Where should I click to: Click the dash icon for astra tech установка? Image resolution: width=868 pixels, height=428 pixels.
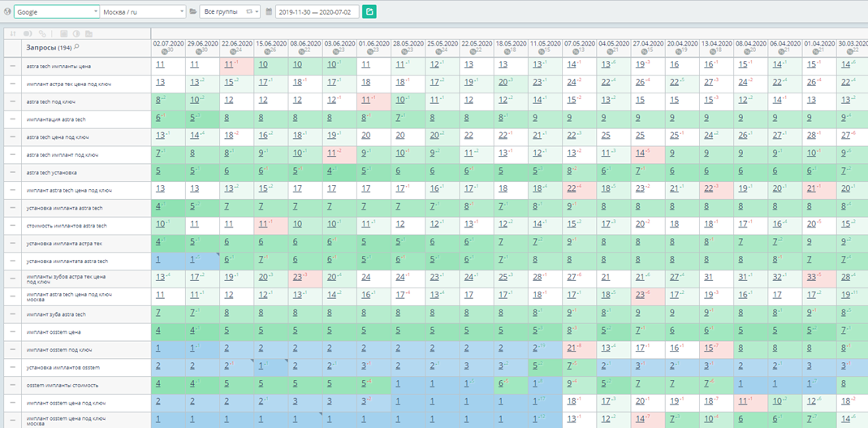coord(13,173)
